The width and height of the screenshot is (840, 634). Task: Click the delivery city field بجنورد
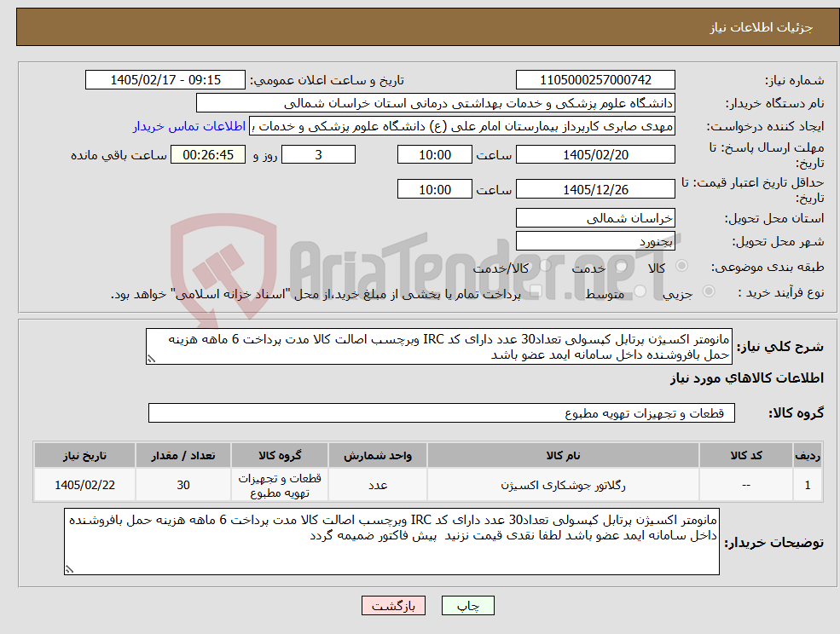point(595,241)
